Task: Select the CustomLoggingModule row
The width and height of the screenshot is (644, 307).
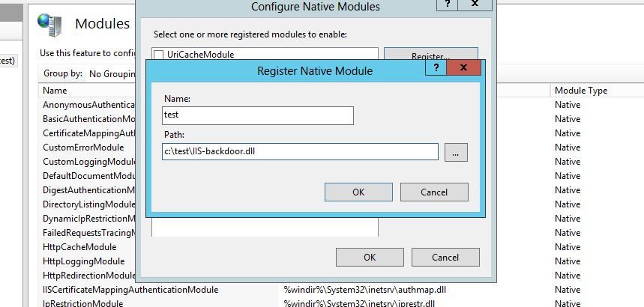Action: click(88, 162)
